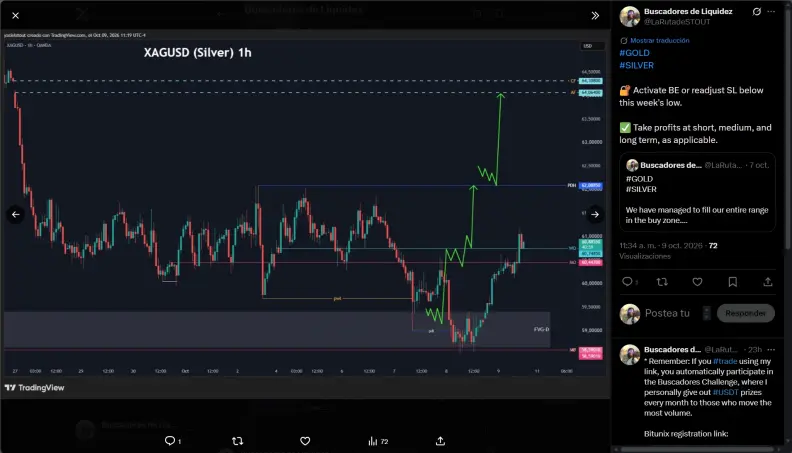This screenshot has height=453, width=792.
Task: Open Buscadores de Liquidez profile avatar at top
Action: [630, 17]
